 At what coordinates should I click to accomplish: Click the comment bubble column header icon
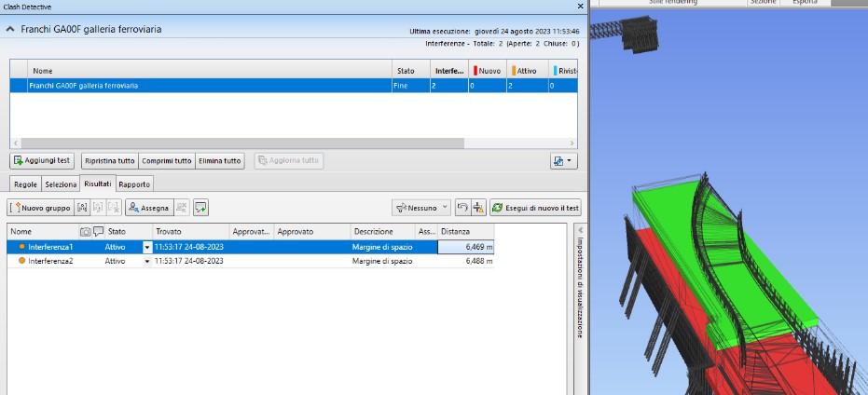pos(98,231)
